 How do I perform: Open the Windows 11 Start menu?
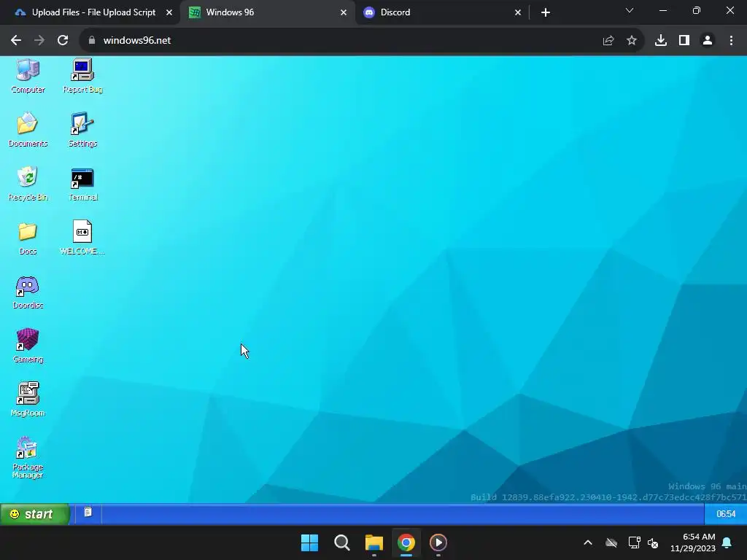[x=309, y=542]
